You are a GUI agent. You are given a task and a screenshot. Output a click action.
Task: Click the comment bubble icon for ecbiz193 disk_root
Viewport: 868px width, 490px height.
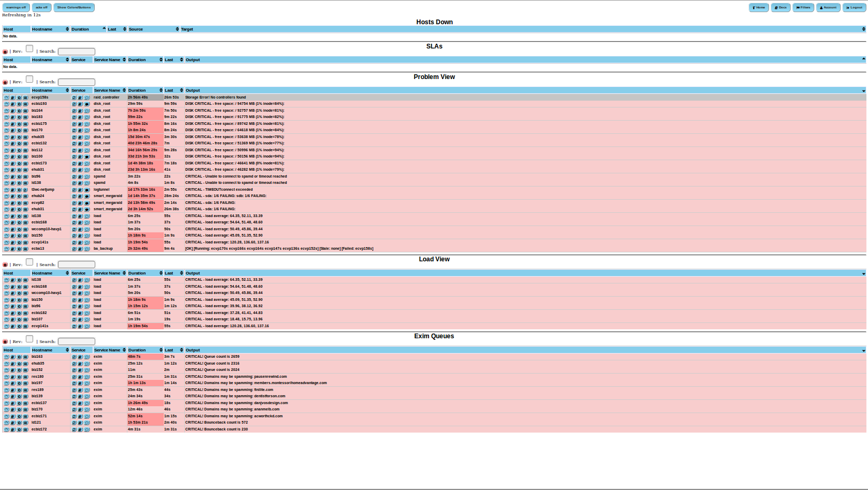point(87,104)
